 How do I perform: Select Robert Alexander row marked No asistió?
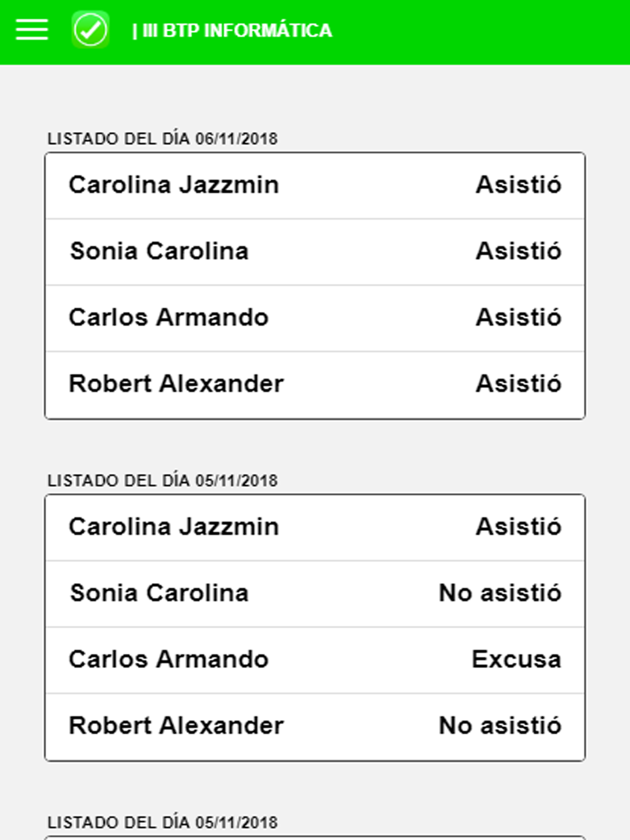point(315,727)
